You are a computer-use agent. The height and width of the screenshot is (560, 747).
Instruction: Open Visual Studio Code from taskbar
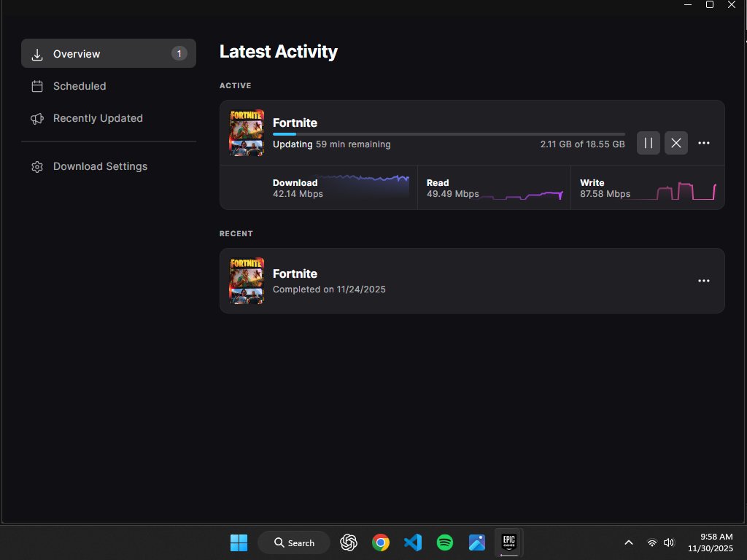click(413, 542)
